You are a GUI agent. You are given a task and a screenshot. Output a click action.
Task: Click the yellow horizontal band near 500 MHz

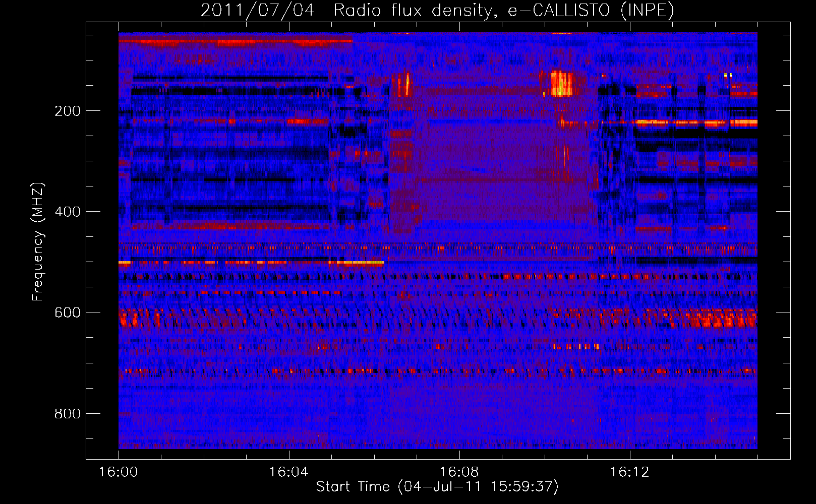point(251,263)
